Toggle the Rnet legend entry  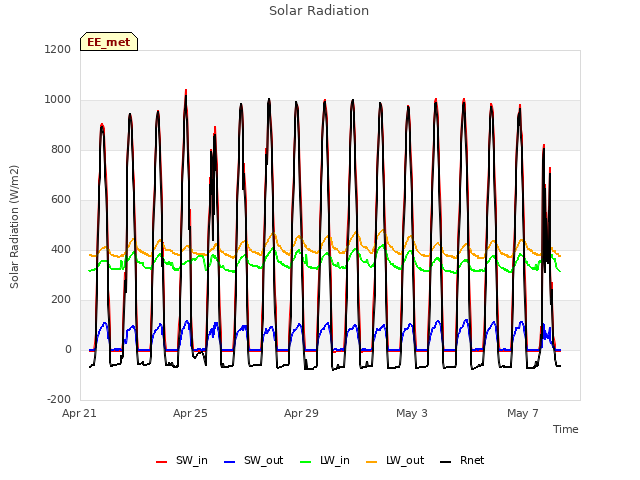coord(462,460)
